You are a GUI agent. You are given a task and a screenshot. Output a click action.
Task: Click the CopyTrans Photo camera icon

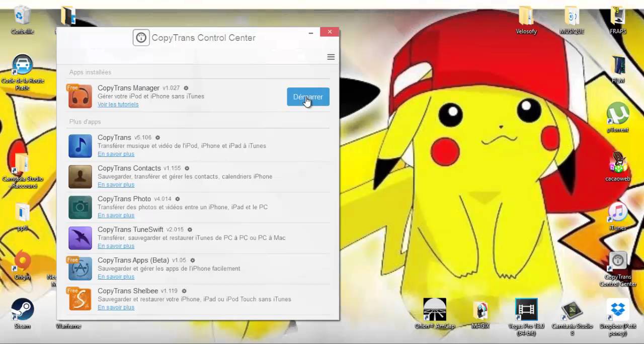coord(80,207)
